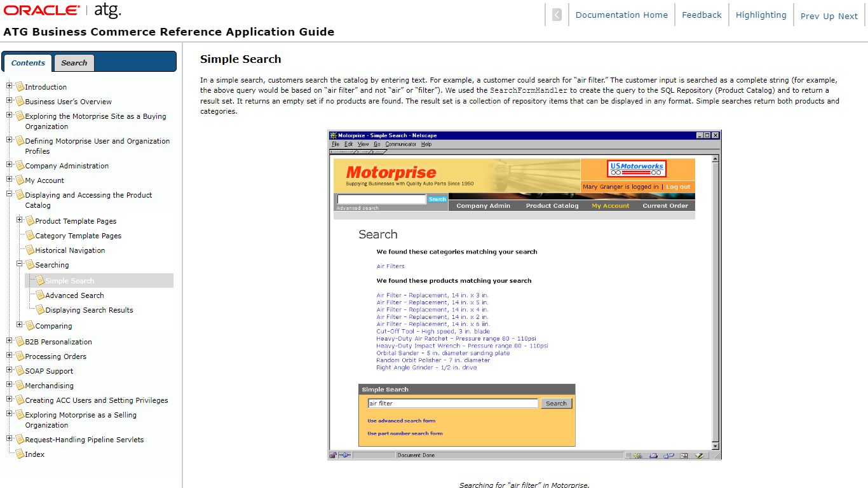Viewport: 868px width, 488px height.
Task: Click the book icon next to Index
Action: pyautogui.click(x=20, y=454)
